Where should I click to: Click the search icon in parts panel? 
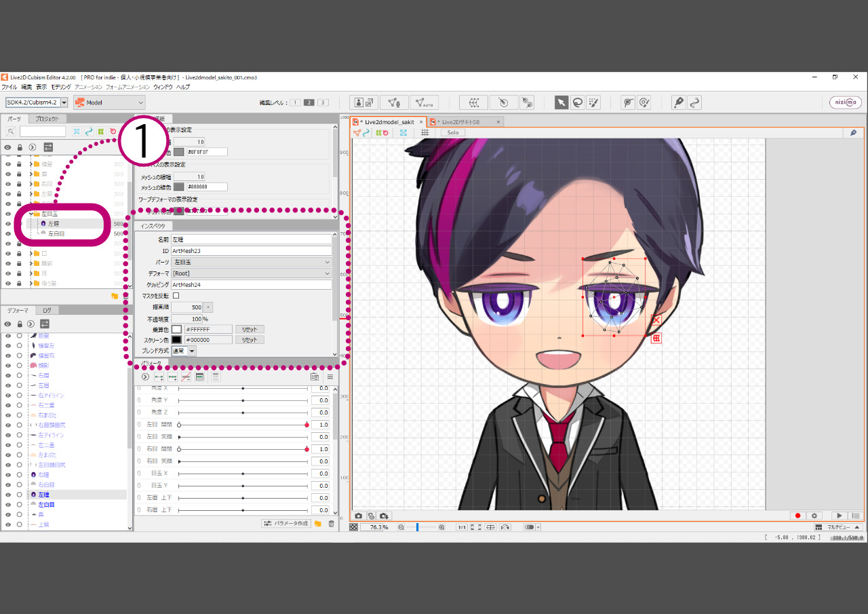click(x=12, y=131)
